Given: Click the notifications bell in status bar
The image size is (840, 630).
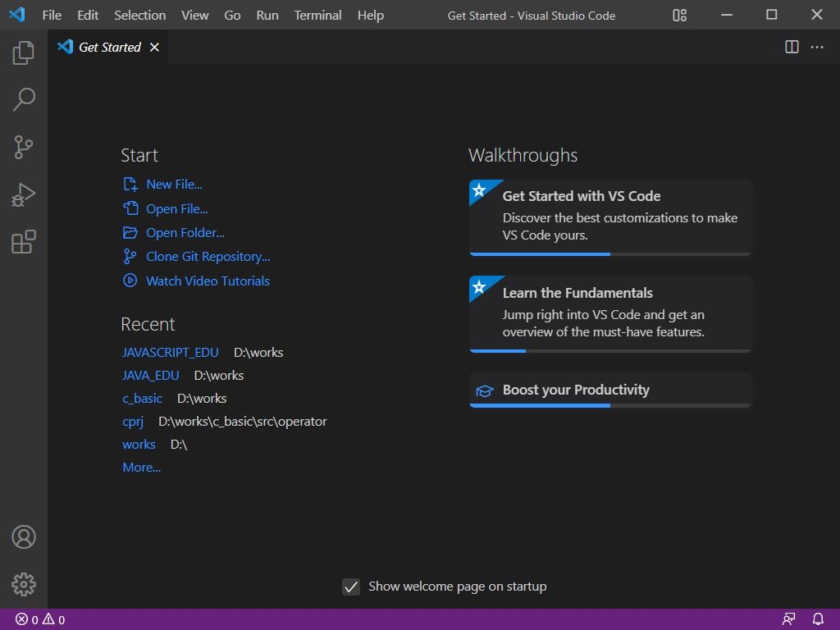Looking at the screenshot, I should pos(818,619).
